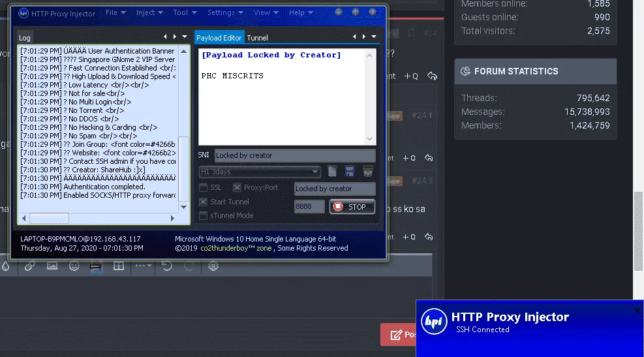Click the Log scroll-up arrow
Viewport: 644px width, 357px height.
(183, 52)
